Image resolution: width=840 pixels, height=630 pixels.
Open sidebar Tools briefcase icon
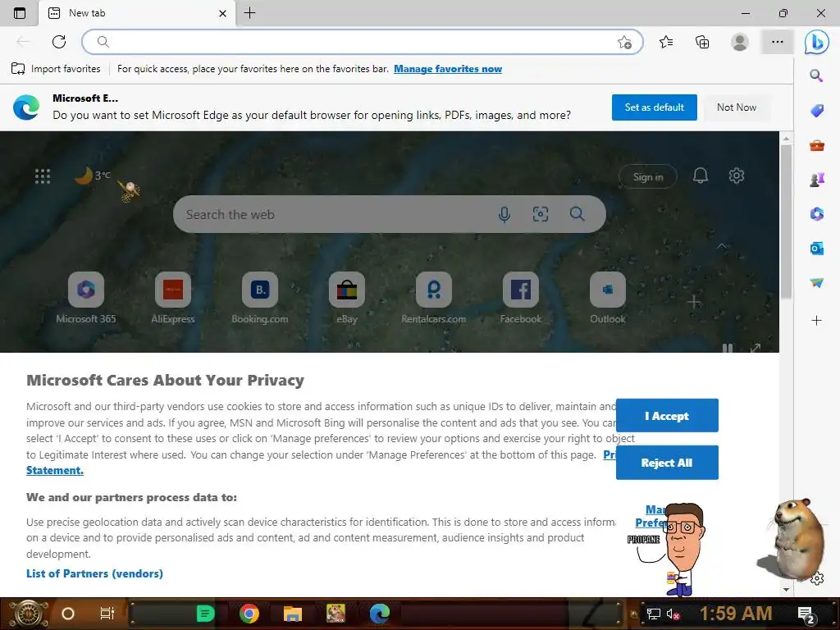[816, 145]
